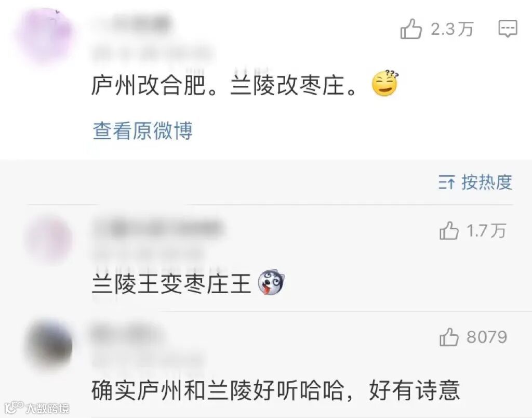The image size is (532, 418).
Task: Open second commenter's dark avatar
Action: [x=49, y=345]
